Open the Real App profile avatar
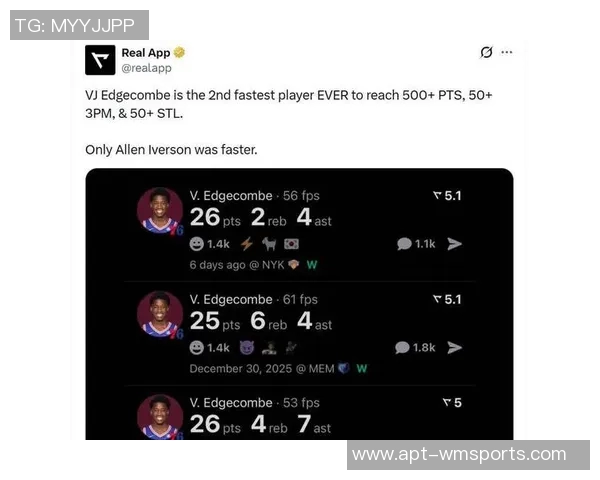 coord(100,60)
